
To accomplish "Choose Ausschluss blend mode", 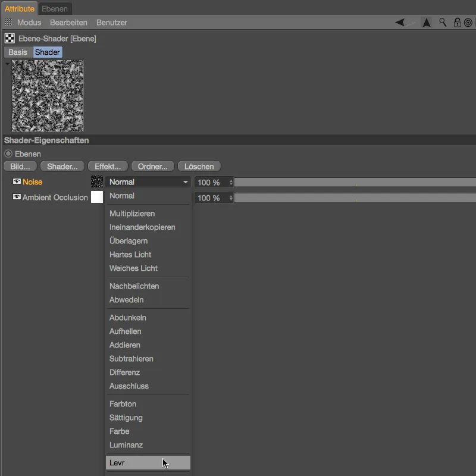I will (x=148, y=386).
